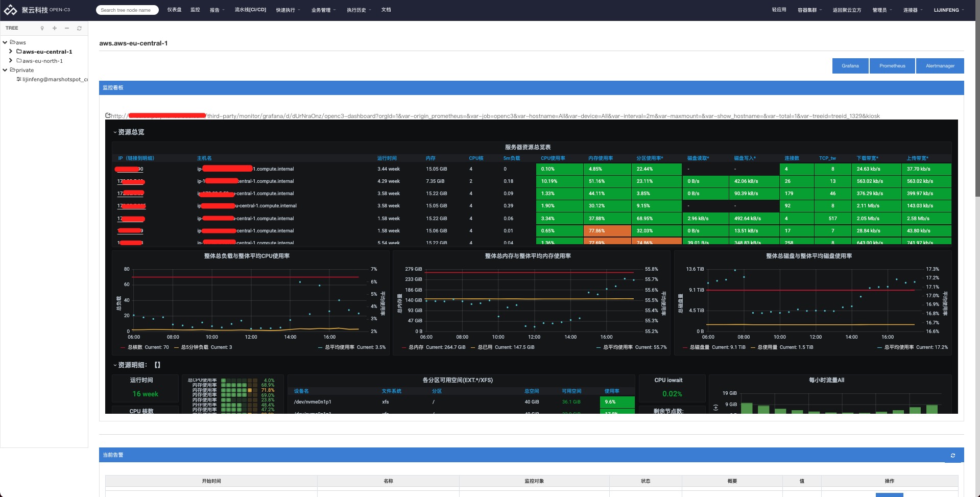This screenshot has height=497, width=980.
Task: Sort table by 连接数 column header
Action: 792,158
